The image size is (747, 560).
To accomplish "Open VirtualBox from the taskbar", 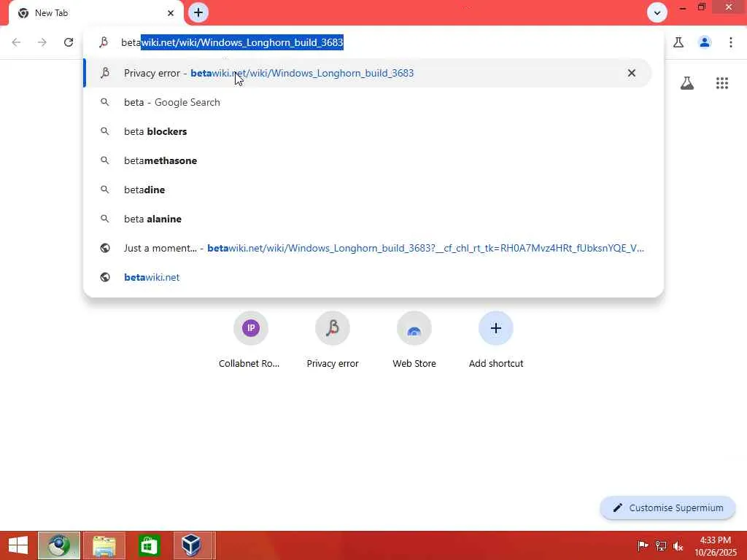I will (192, 545).
